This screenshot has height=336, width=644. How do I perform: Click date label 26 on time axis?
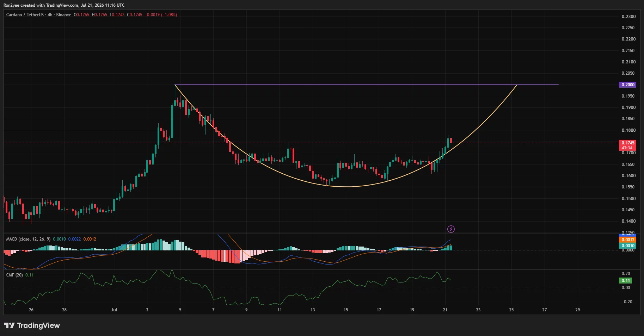(31, 310)
